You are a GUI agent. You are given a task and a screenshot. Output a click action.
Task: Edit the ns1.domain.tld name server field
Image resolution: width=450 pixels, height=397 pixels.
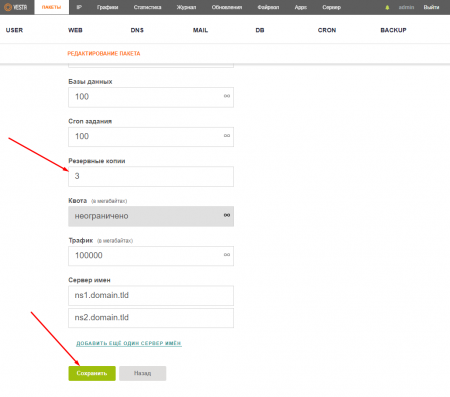[x=151, y=295]
